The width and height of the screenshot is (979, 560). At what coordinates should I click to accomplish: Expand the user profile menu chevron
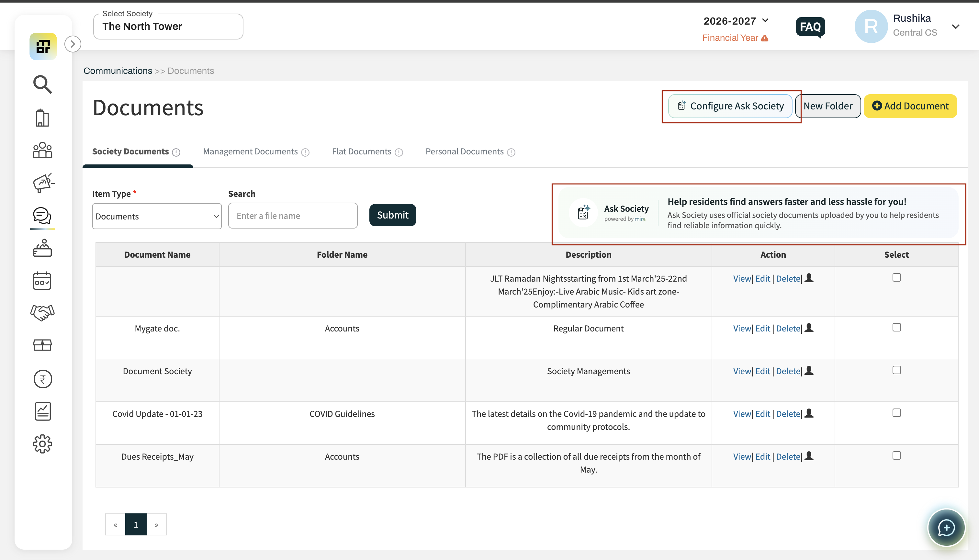point(956,27)
